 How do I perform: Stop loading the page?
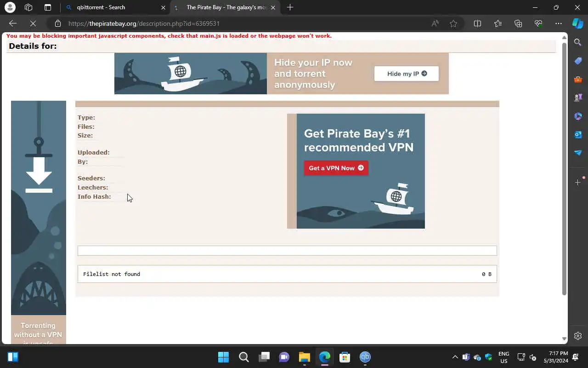click(x=33, y=23)
